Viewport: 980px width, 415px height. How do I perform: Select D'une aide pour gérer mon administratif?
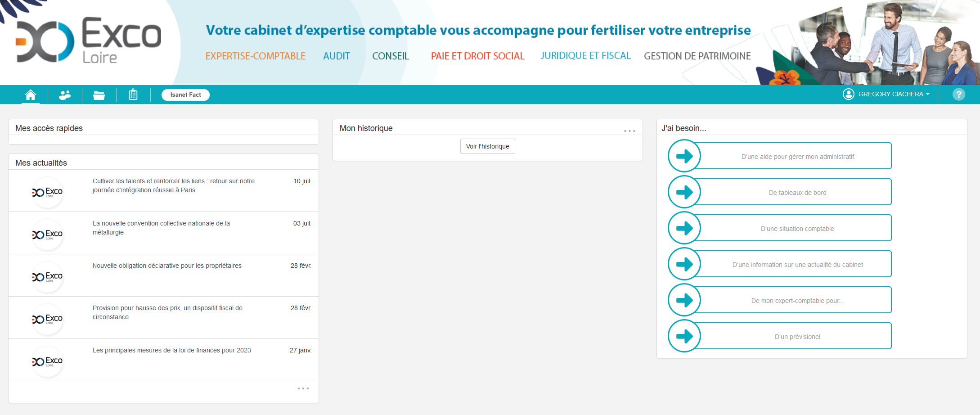tap(797, 157)
